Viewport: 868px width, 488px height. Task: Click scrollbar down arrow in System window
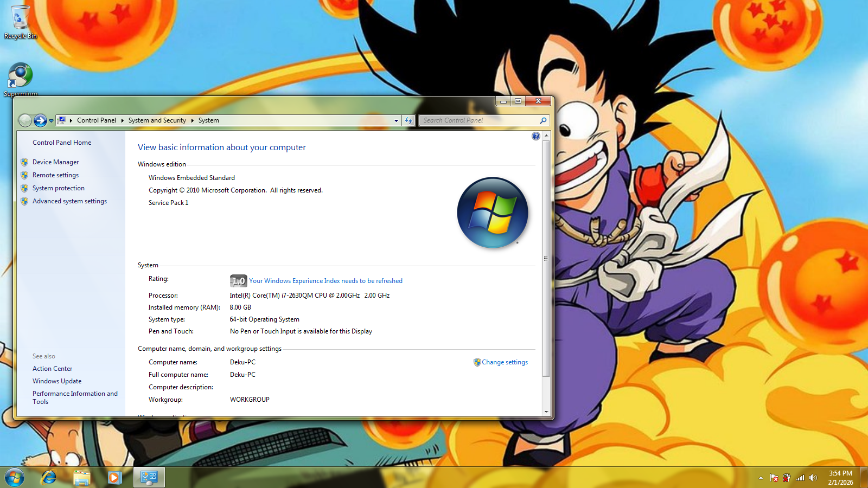546,412
